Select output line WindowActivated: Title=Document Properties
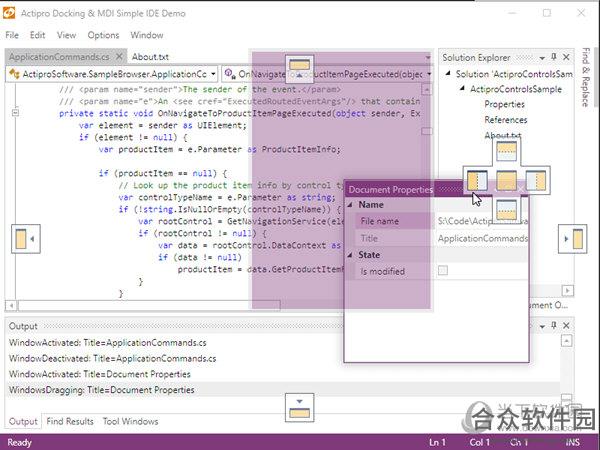This screenshot has width=600, height=450. (x=99, y=374)
